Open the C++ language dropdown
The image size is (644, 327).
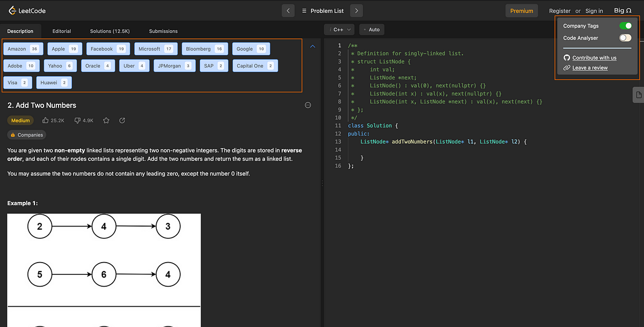[x=340, y=30]
